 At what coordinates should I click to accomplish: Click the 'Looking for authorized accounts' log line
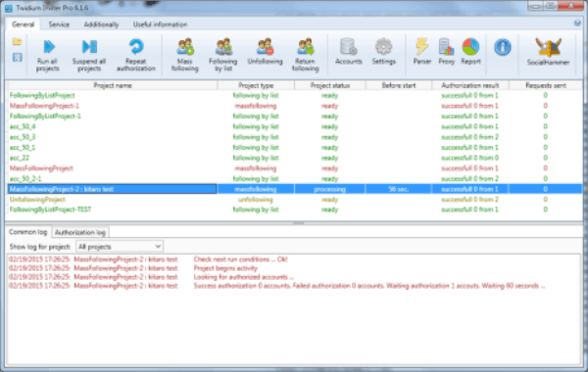click(x=244, y=277)
